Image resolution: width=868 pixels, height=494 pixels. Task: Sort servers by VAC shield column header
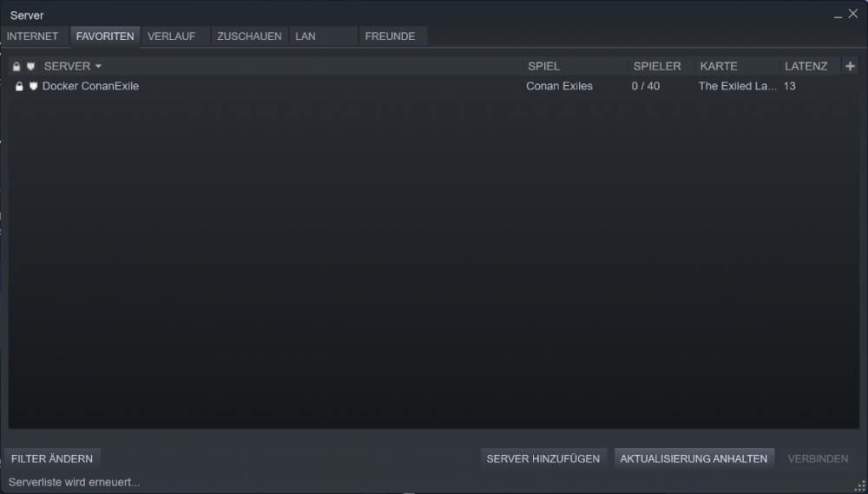[31, 67]
